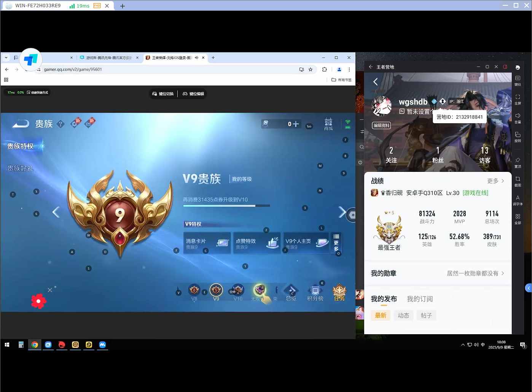Show next noble level with right arrow
Image resolution: width=532 pixels, height=392 pixels.
tap(342, 212)
